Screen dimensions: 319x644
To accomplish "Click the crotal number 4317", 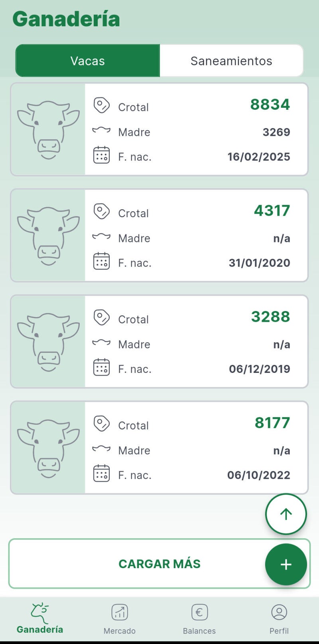I will (272, 211).
